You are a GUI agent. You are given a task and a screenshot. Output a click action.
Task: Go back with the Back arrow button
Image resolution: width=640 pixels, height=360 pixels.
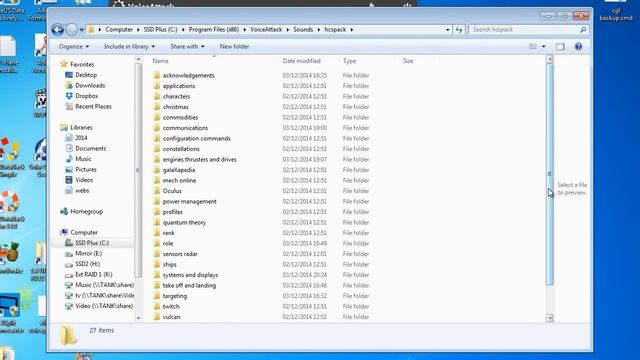[x=58, y=29]
